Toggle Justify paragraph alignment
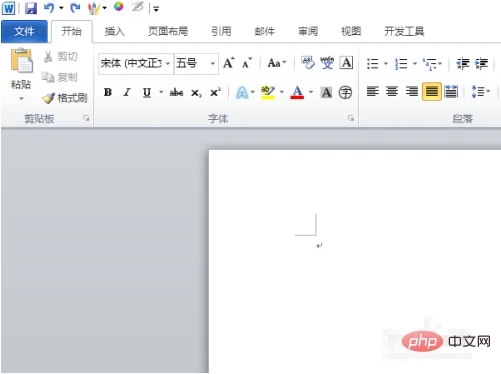Image resolution: width=501 pixels, height=374 pixels. [432, 91]
